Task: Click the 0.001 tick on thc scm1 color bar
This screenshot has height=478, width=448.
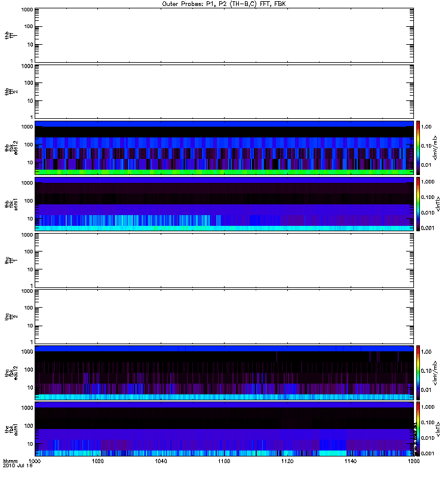Action: click(428, 454)
